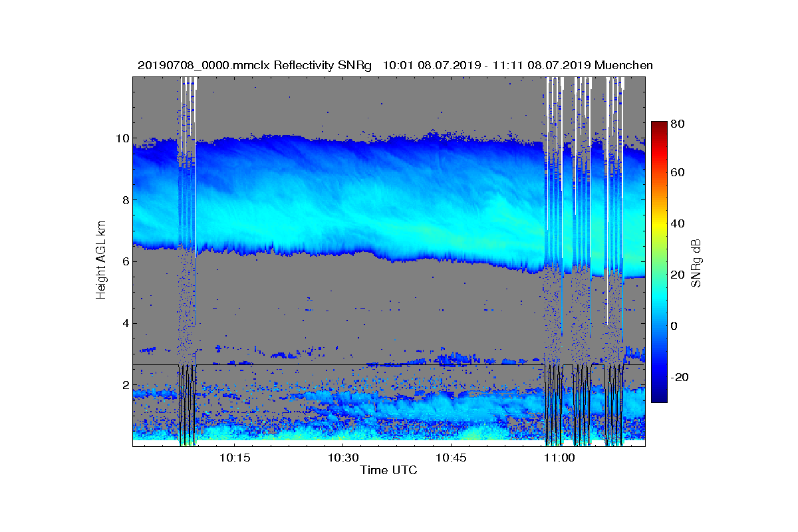Select the 'Time UTC' x-axis label
The image size is (798, 532).
[389, 471]
